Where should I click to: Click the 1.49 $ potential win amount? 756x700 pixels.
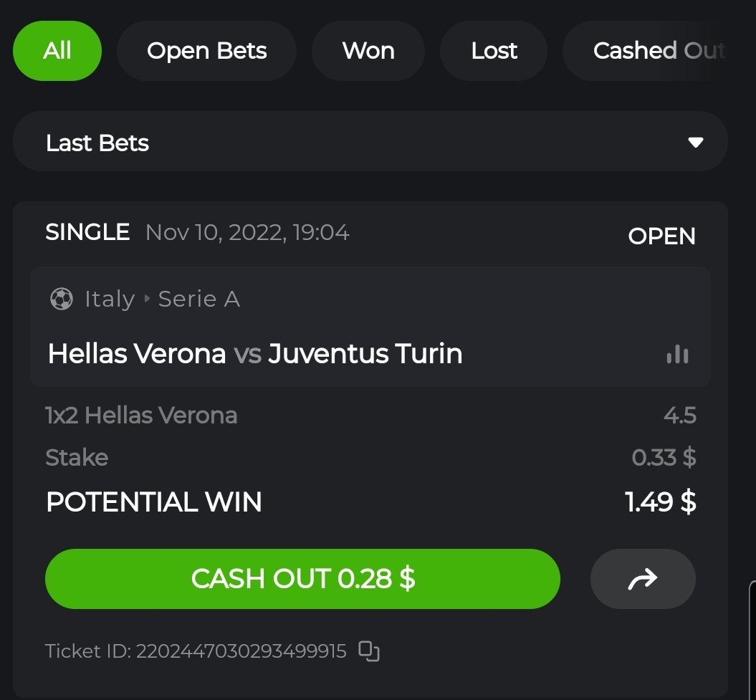tap(660, 502)
